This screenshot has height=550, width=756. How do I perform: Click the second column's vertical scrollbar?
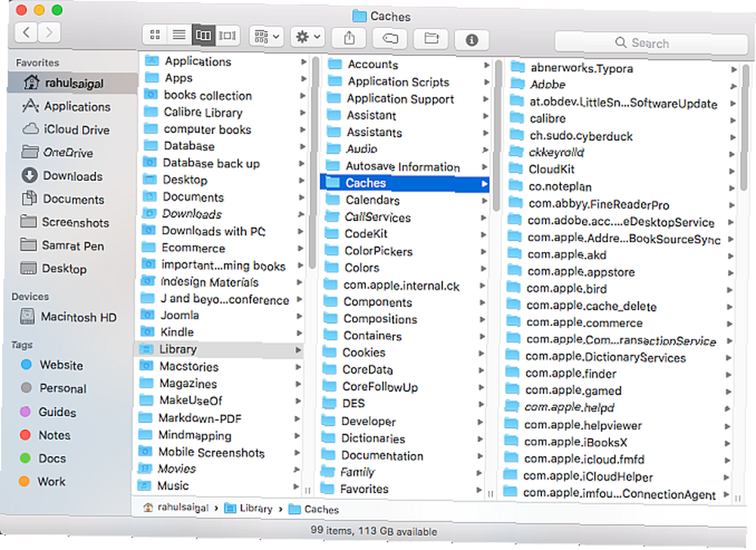pyautogui.click(x=497, y=136)
